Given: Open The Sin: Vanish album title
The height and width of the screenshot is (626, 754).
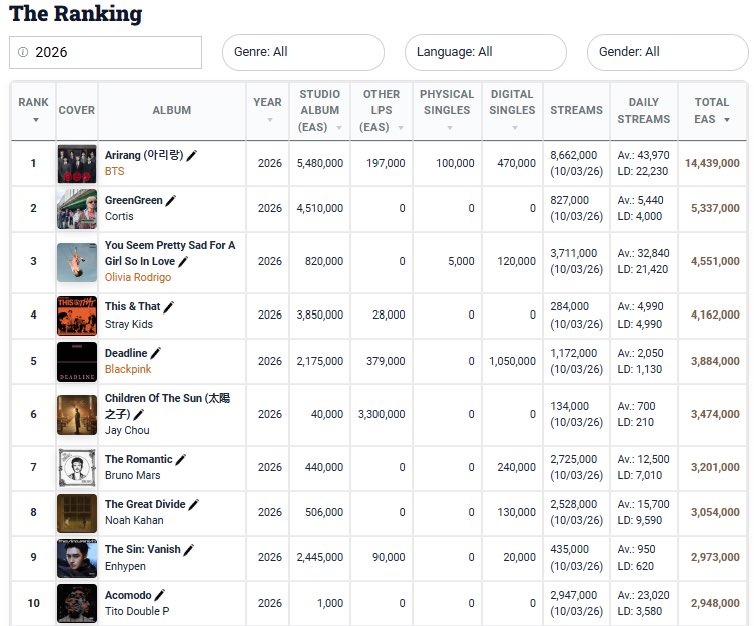Looking at the screenshot, I should tap(143, 550).
